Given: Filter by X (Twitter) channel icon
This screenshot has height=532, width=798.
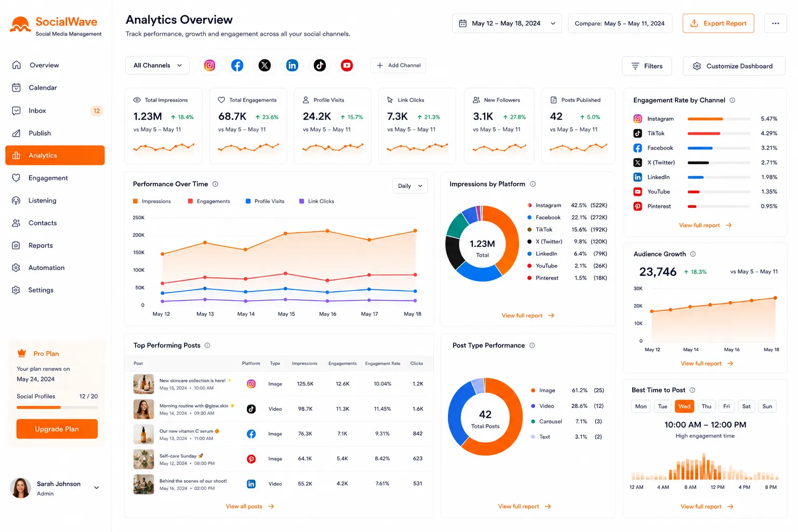Looking at the screenshot, I should click(x=265, y=65).
